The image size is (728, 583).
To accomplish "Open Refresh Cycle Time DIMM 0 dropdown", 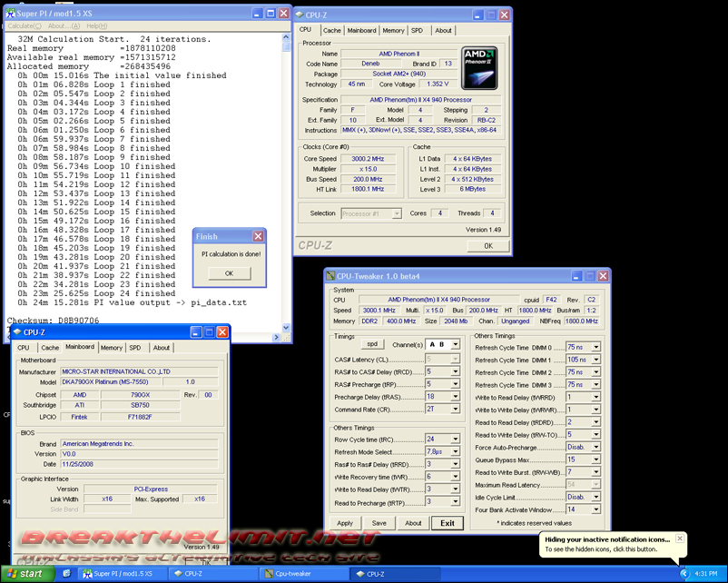I will pos(596,347).
